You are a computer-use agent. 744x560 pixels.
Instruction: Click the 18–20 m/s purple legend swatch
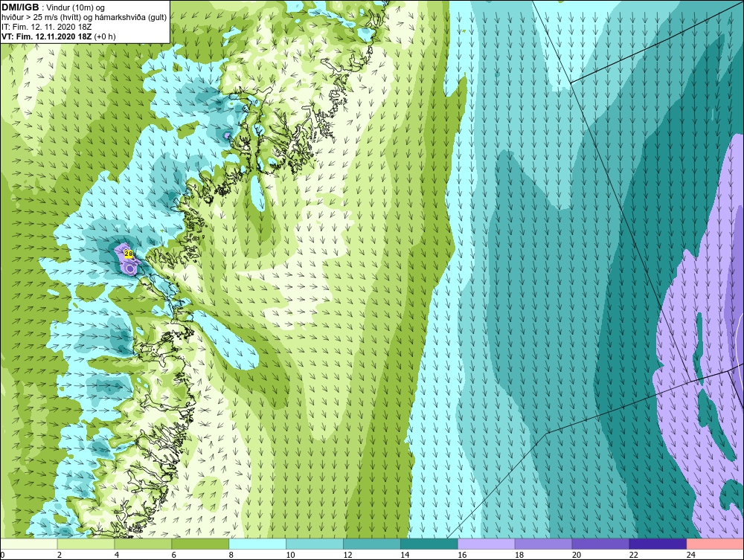point(543,544)
